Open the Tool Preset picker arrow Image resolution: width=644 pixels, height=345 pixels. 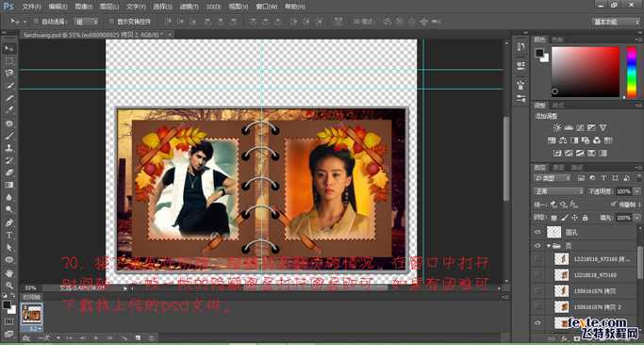pyautogui.click(x=25, y=22)
